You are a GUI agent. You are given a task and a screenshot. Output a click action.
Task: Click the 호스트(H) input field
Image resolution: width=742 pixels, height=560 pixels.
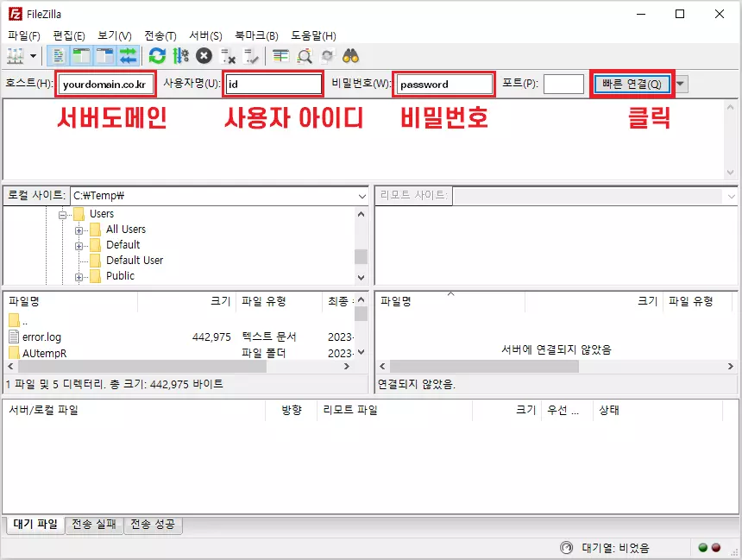click(x=104, y=84)
